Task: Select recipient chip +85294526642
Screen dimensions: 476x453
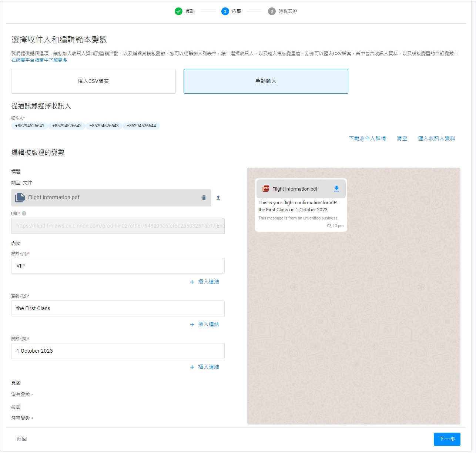Action: coord(67,126)
